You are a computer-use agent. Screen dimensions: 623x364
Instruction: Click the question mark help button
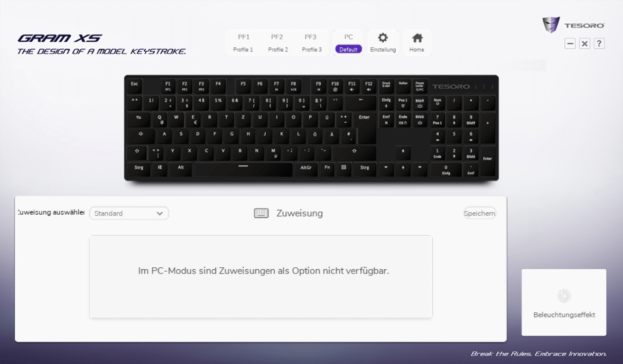click(599, 44)
